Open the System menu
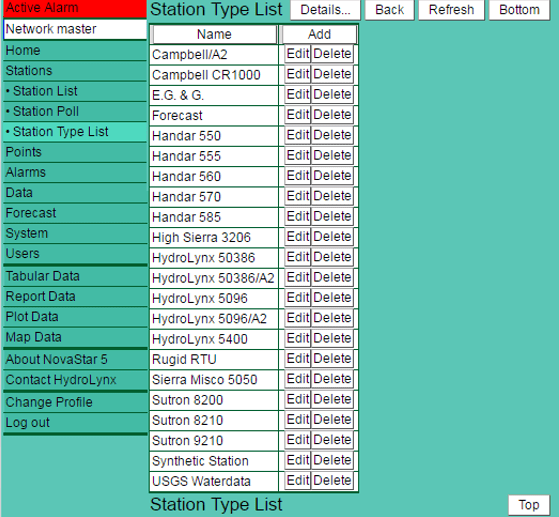559x517 pixels. 75,234
